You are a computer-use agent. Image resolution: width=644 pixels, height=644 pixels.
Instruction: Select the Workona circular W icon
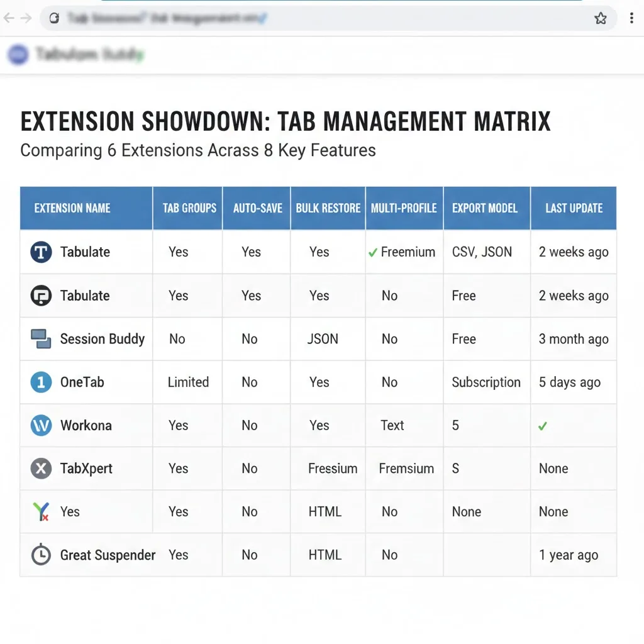click(x=41, y=425)
